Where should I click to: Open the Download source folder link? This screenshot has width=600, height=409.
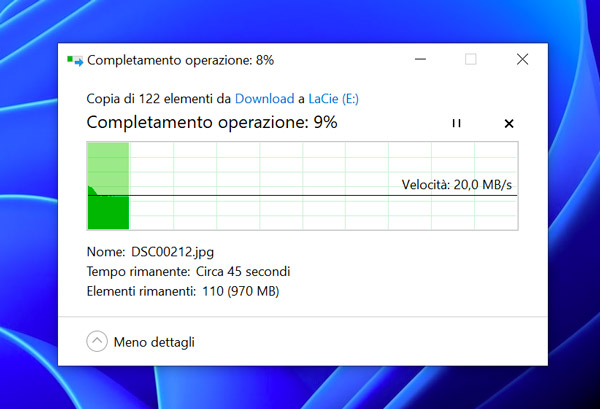pos(264,99)
